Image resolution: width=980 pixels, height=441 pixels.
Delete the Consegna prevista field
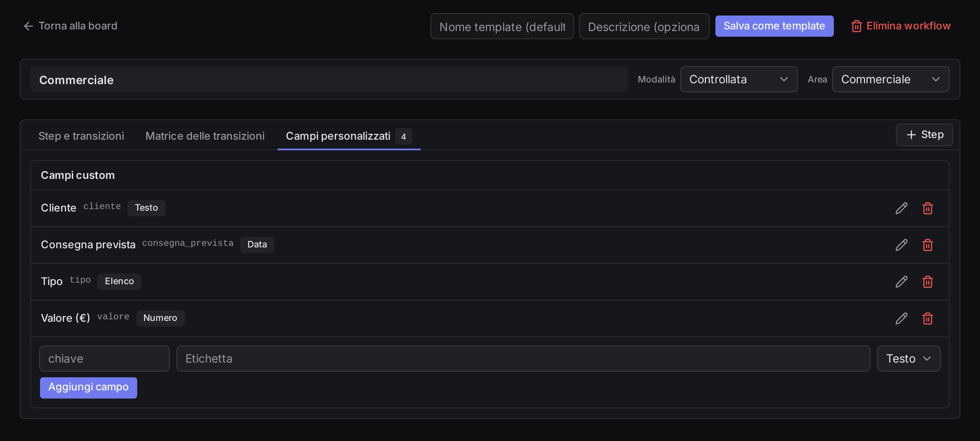928,245
